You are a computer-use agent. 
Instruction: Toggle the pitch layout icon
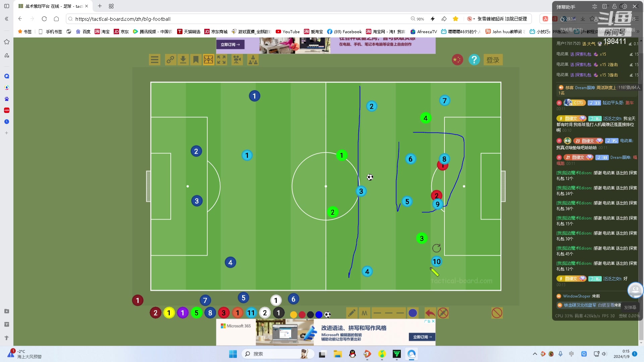point(209,60)
